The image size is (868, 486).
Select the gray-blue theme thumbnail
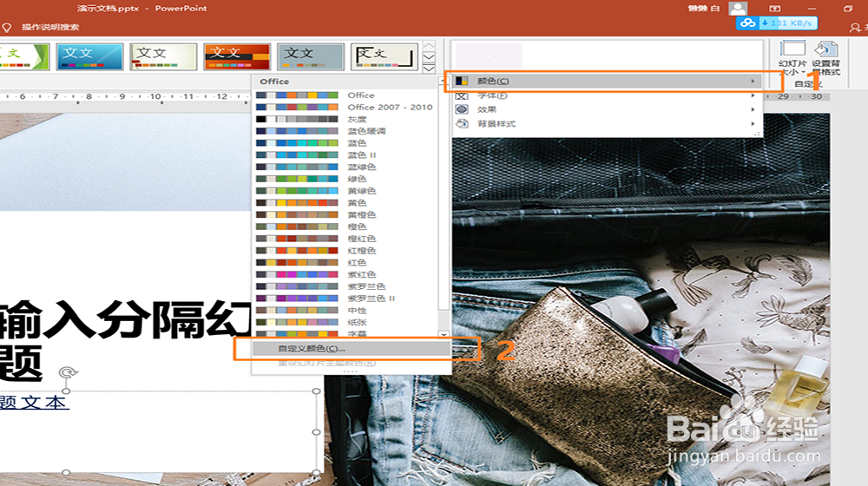click(311, 56)
